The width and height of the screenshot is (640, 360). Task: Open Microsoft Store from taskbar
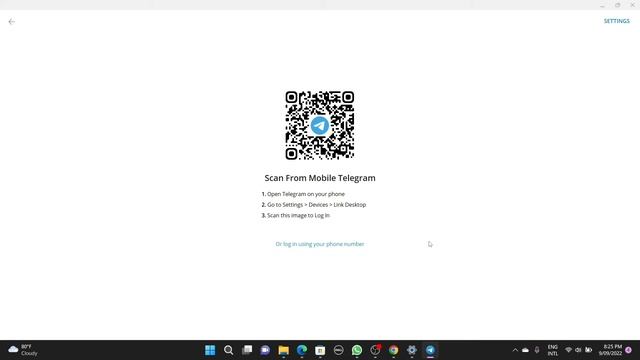coord(320,350)
